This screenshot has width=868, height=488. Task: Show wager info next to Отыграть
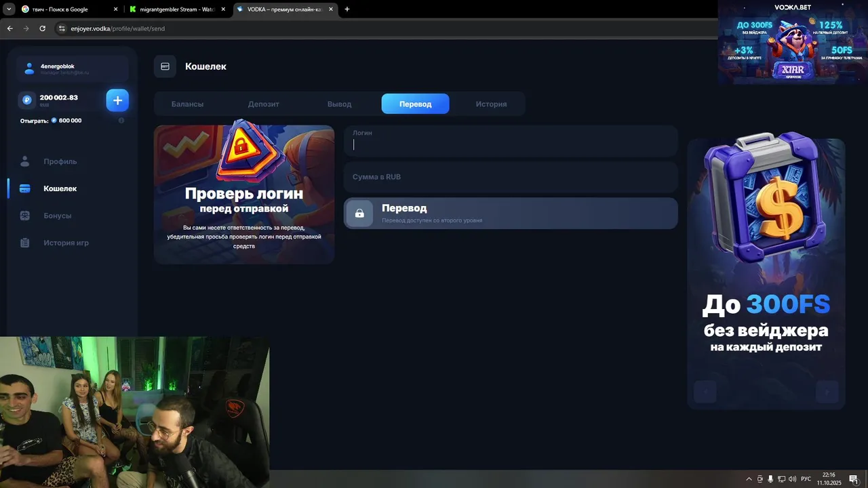point(121,121)
